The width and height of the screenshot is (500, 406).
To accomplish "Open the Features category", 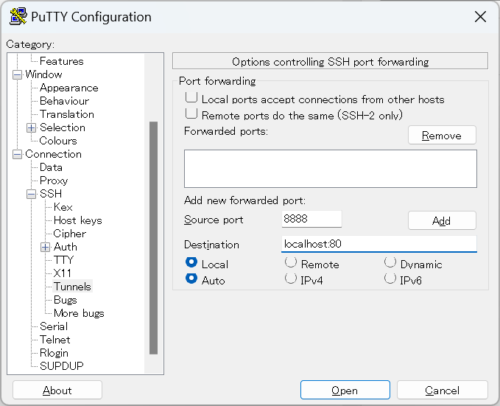I will (x=61, y=61).
